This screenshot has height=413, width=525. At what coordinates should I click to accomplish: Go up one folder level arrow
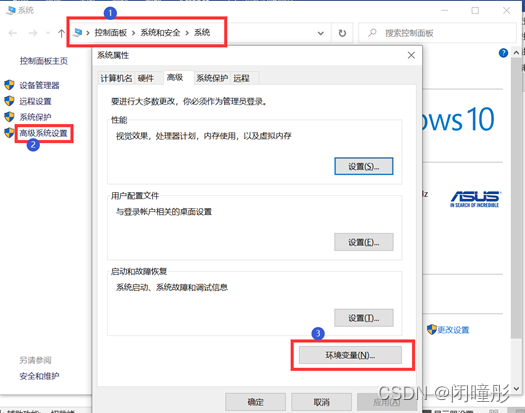(x=61, y=33)
